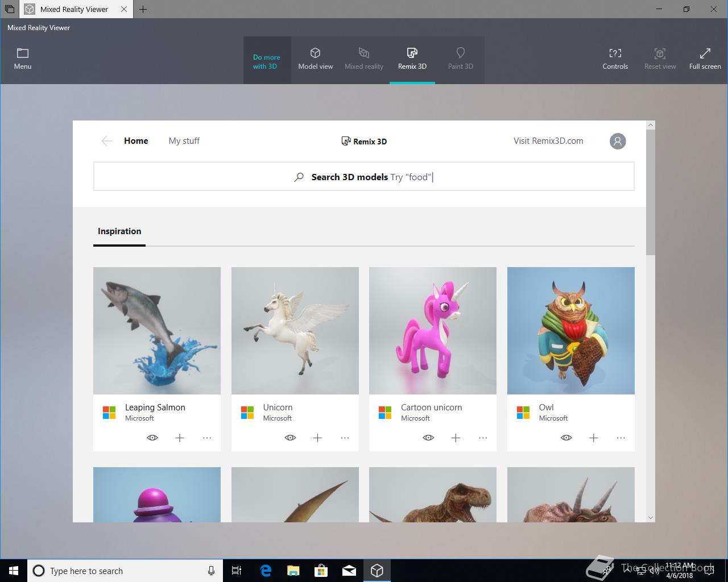Open more options for Cartoon unicorn
The height and width of the screenshot is (582, 728).
pyautogui.click(x=483, y=438)
